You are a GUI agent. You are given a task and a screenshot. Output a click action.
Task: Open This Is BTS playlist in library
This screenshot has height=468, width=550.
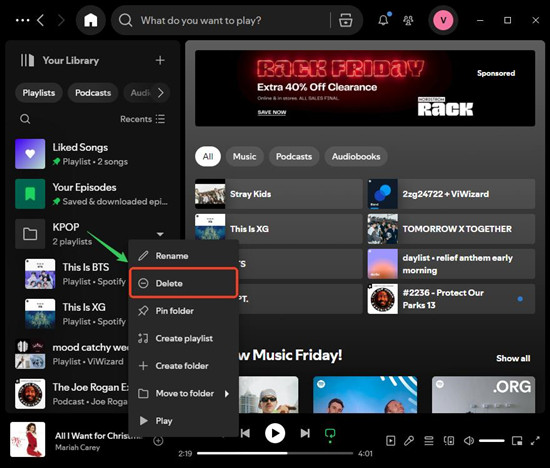(75, 274)
